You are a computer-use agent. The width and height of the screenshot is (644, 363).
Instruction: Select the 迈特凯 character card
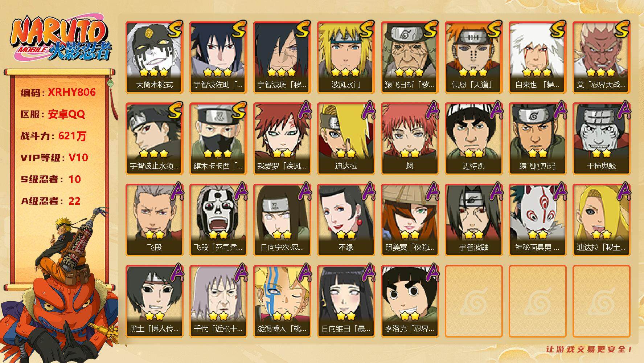[473, 139]
